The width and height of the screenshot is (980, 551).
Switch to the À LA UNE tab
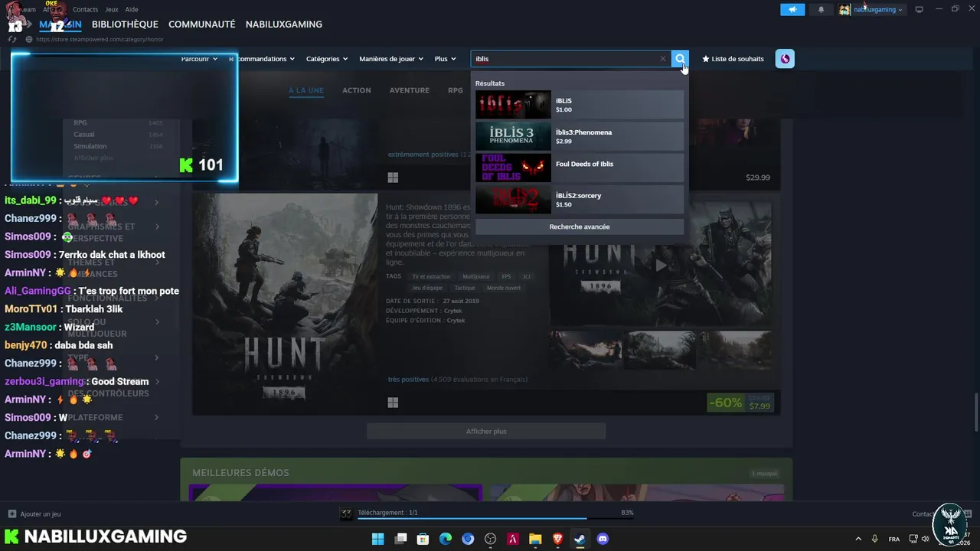305,90
